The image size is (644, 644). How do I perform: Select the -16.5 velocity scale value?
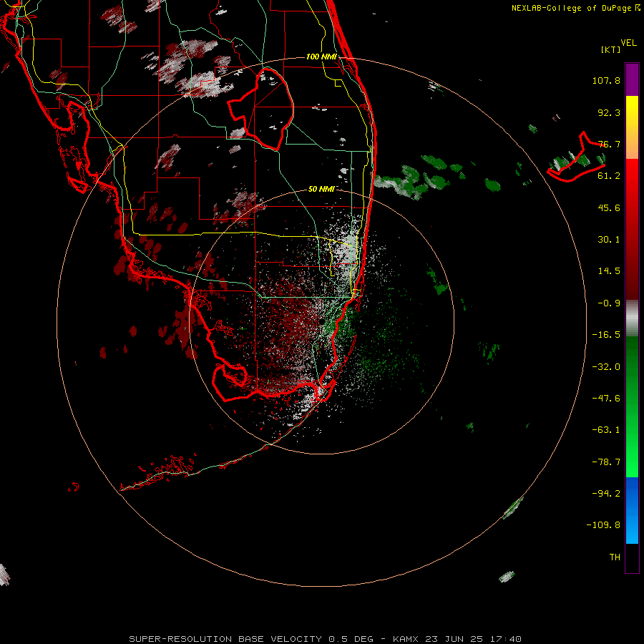[606, 335]
